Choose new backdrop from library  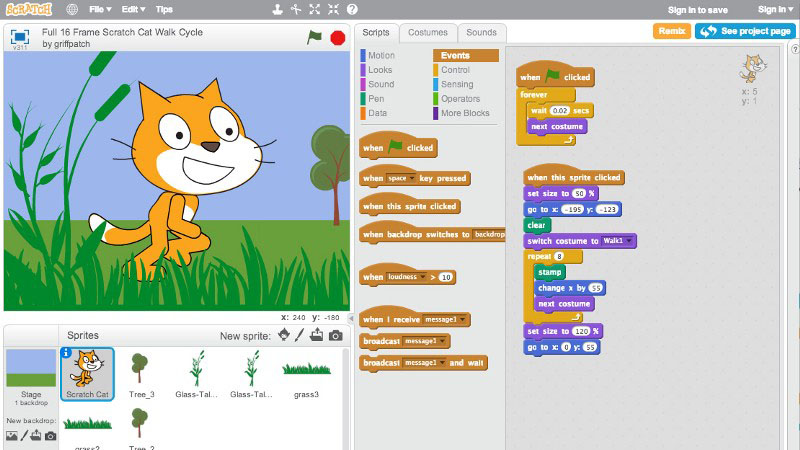pos(11,436)
